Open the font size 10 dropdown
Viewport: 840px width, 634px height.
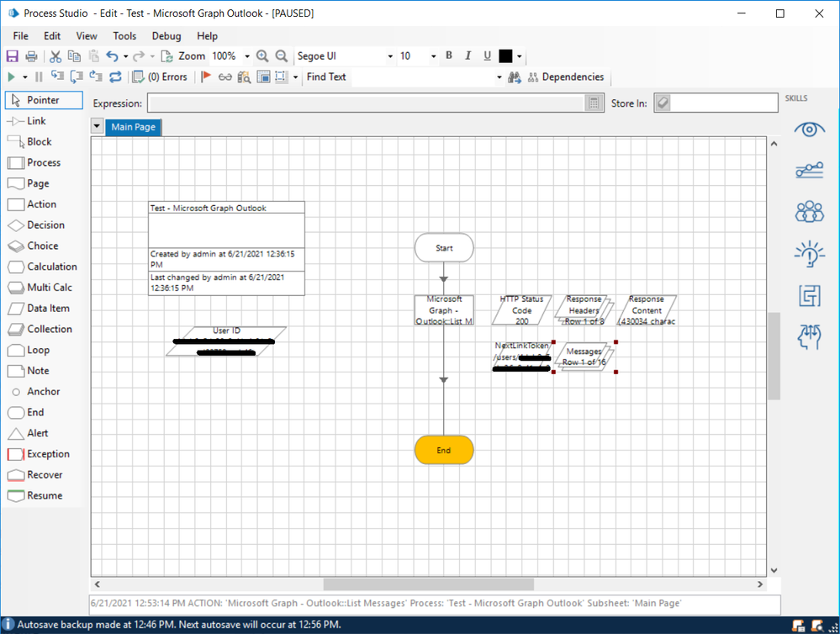click(433, 56)
